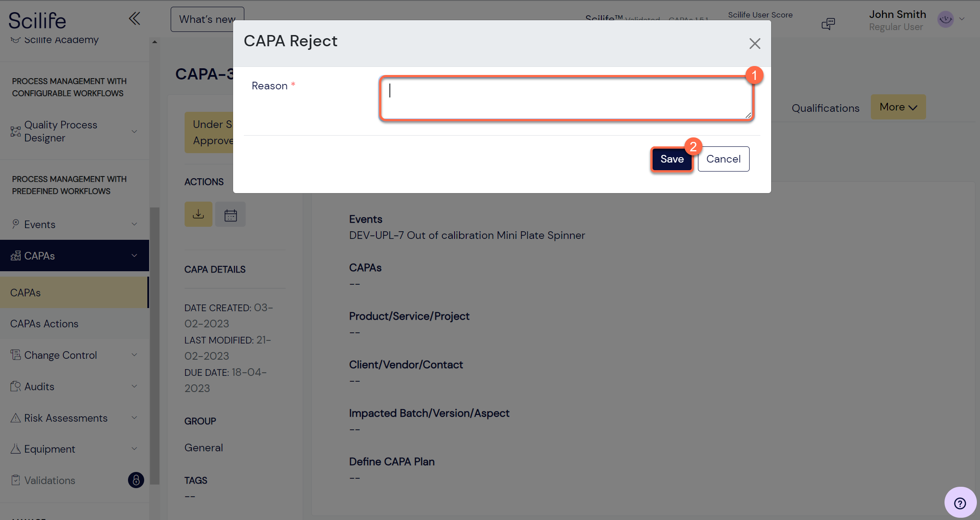Open the help question mark bubble

[960, 503]
